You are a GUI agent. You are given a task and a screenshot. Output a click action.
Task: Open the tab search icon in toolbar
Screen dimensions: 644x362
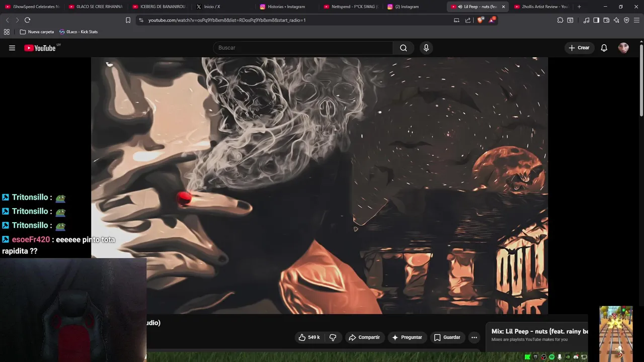(570, 20)
